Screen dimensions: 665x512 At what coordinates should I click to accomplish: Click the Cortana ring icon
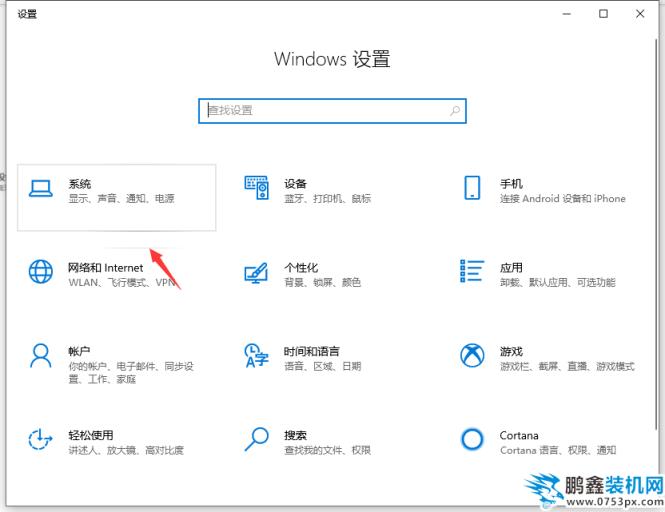(x=472, y=439)
